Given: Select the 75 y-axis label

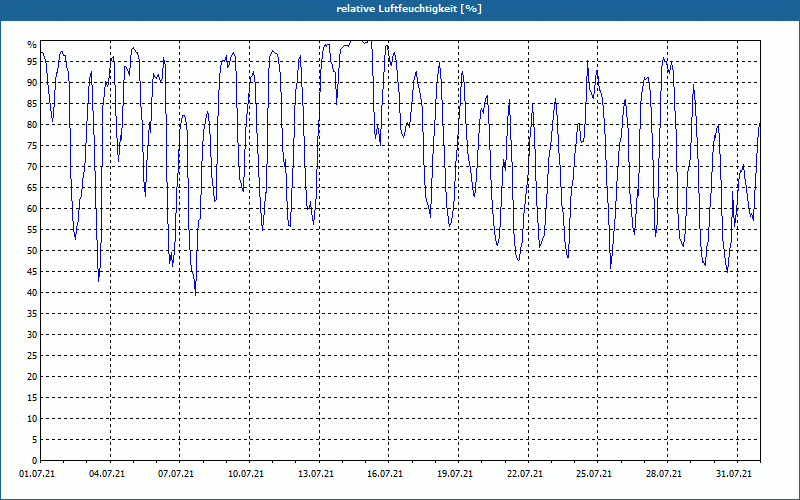Looking at the screenshot, I should 32,145.
